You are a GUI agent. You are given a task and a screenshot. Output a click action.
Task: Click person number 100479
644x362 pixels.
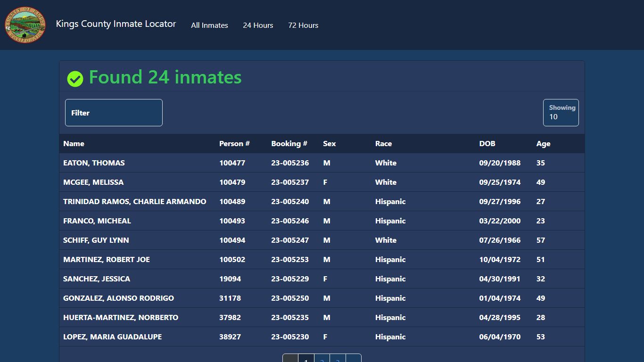pyautogui.click(x=232, y=182)
